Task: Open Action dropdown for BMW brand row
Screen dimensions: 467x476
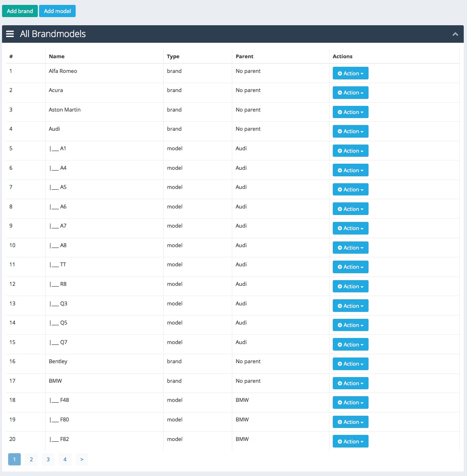Action: coord(351,383)
